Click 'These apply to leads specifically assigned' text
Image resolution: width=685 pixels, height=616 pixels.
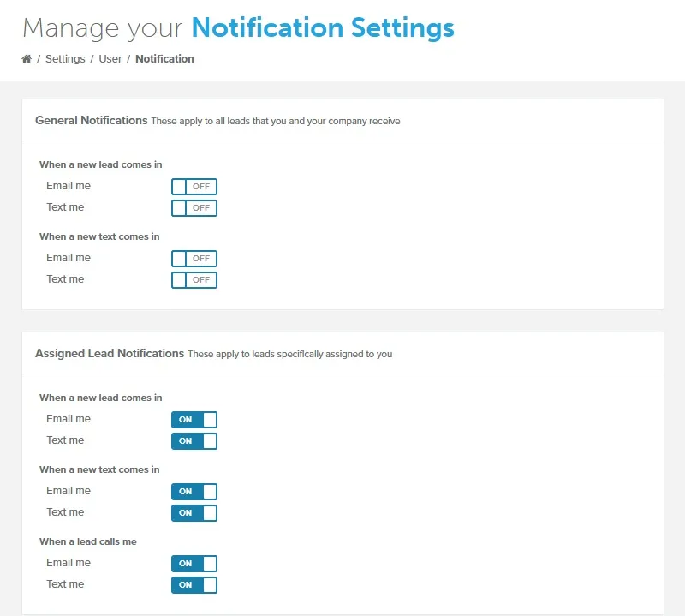[x=290, y=354]
